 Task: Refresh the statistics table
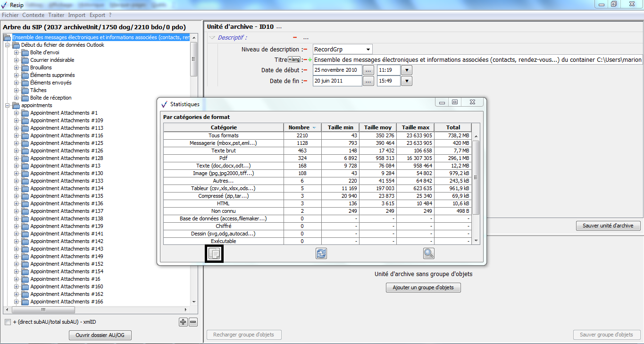[321, 253]
